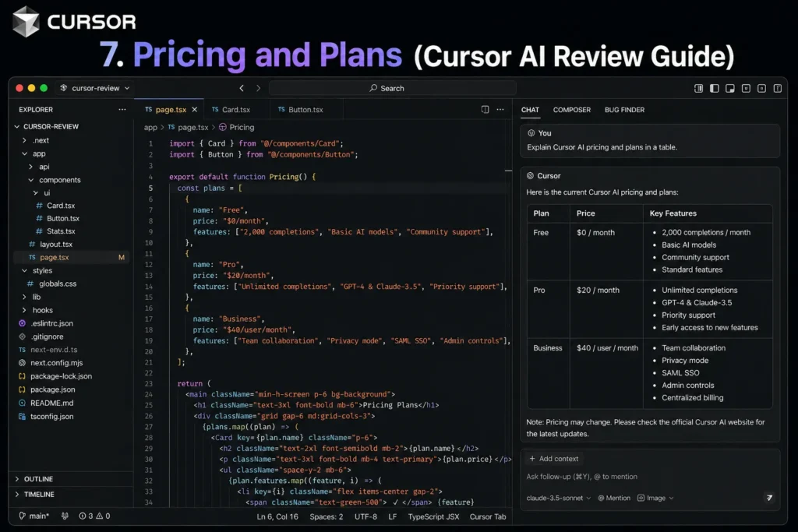
Task: Open the Image attachment dropdown
Action: [655, 498]
